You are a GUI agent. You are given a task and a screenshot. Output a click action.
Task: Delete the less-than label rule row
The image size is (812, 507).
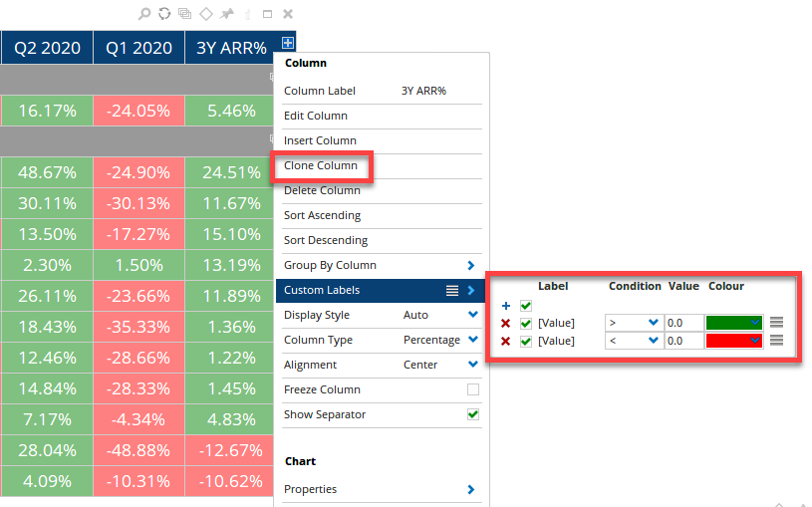click(506, 342)
